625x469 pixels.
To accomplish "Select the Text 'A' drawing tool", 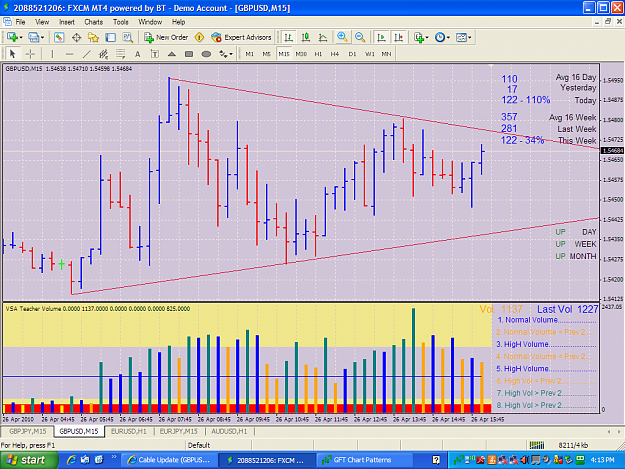I will click(138, 54).
